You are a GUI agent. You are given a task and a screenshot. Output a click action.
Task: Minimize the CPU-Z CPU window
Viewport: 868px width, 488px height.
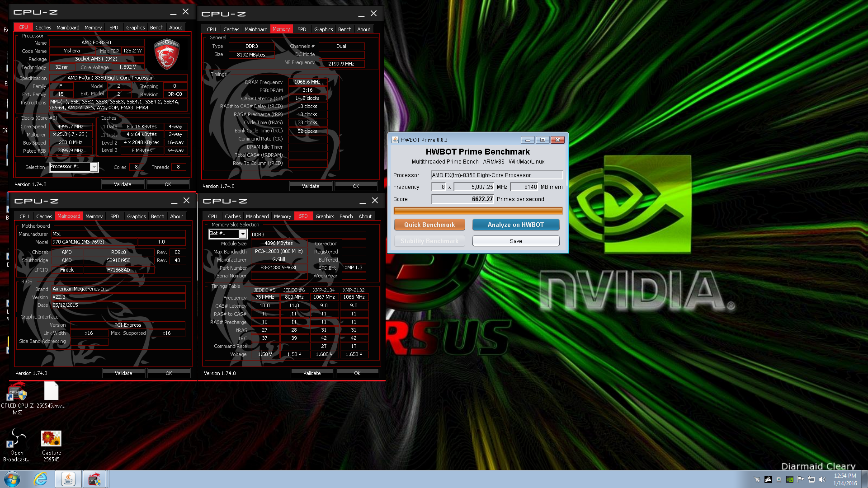point(174,12)
